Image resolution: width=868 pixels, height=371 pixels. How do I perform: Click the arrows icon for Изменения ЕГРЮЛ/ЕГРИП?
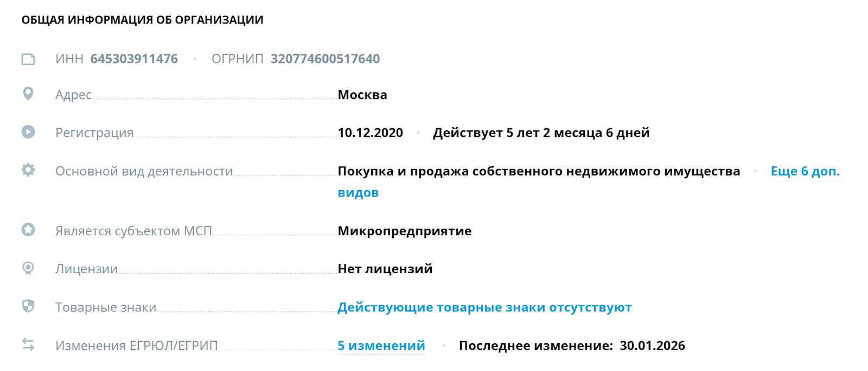(x=27, y=344)
